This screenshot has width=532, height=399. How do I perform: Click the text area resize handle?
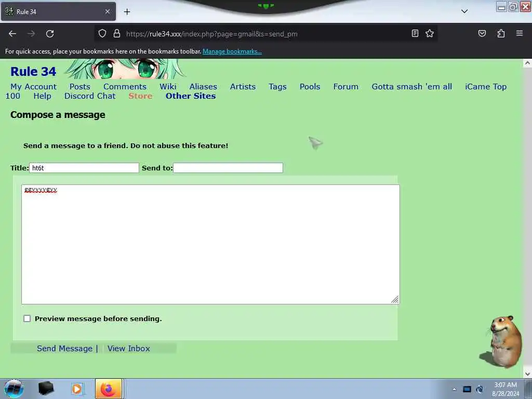click(x=395, y=299)
